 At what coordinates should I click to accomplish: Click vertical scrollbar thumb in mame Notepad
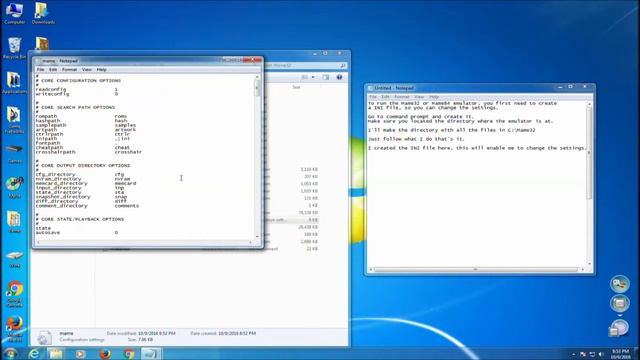257,88
